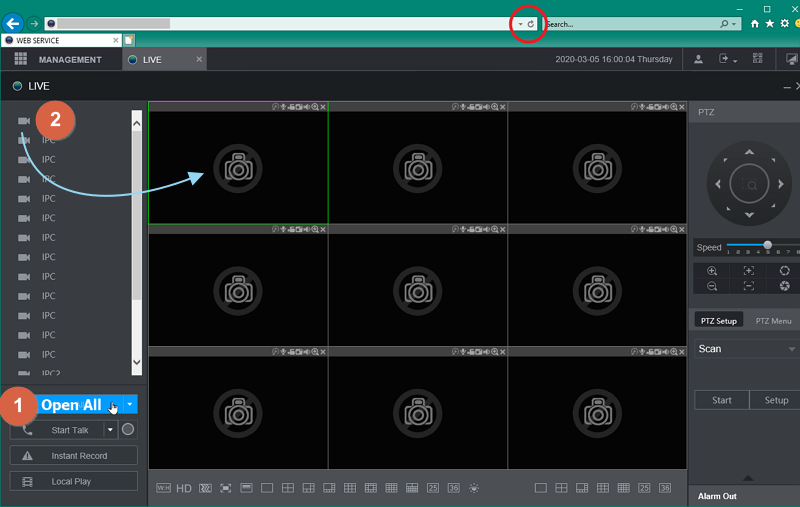Screen dimensions: 800x507
Task: Click the PTZ Speed slider handle
Action: coord(767,245)
